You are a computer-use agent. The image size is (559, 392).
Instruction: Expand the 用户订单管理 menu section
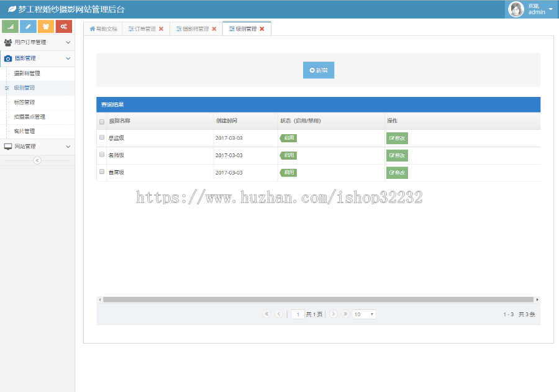(37, 43)
